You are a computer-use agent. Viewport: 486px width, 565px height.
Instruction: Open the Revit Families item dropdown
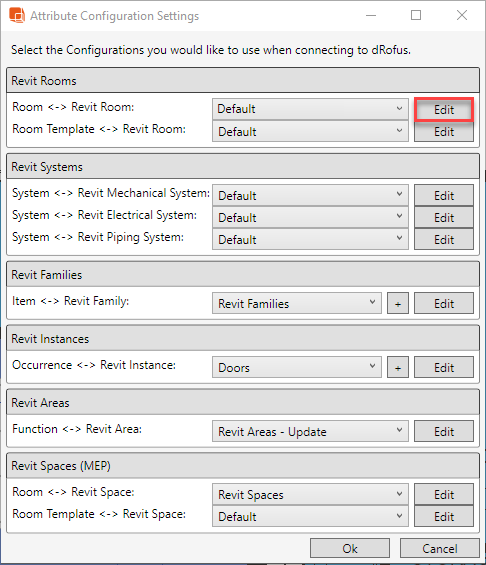click(297, 303)
